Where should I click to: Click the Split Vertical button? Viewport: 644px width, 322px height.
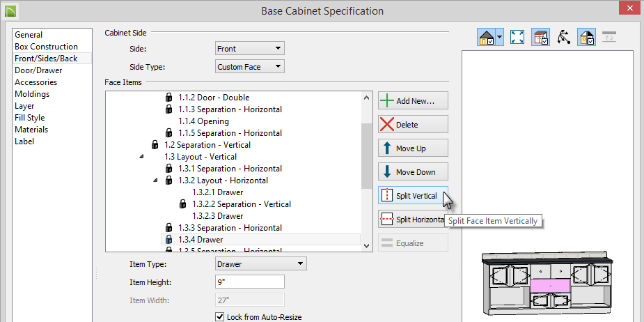(x=413, y=196)
